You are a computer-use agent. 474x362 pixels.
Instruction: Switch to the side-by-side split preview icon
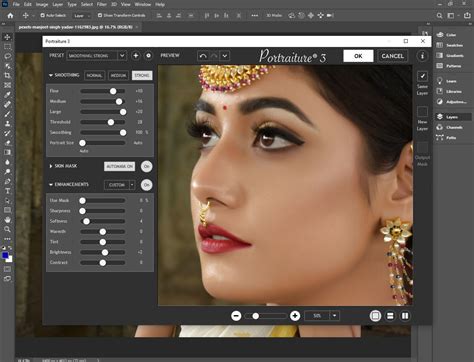click(x=405, y=316)
